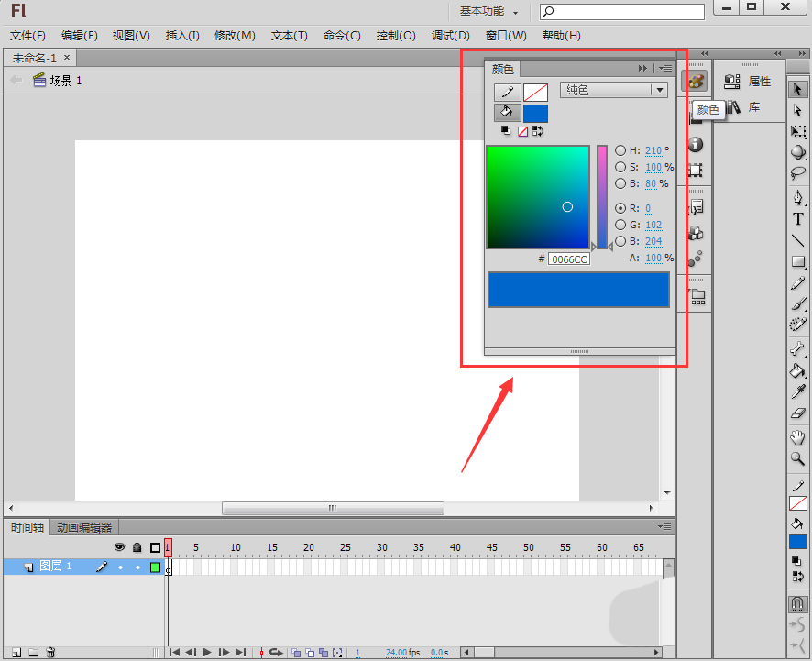Select the Deco tool
Image resolution: width=812 pixels, height=661 pixels.
tap(798, 325)
